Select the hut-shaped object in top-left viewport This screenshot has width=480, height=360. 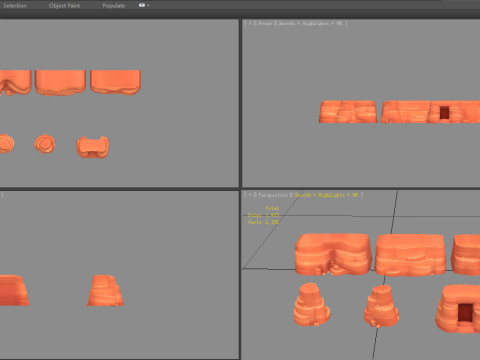click(93, 147)
